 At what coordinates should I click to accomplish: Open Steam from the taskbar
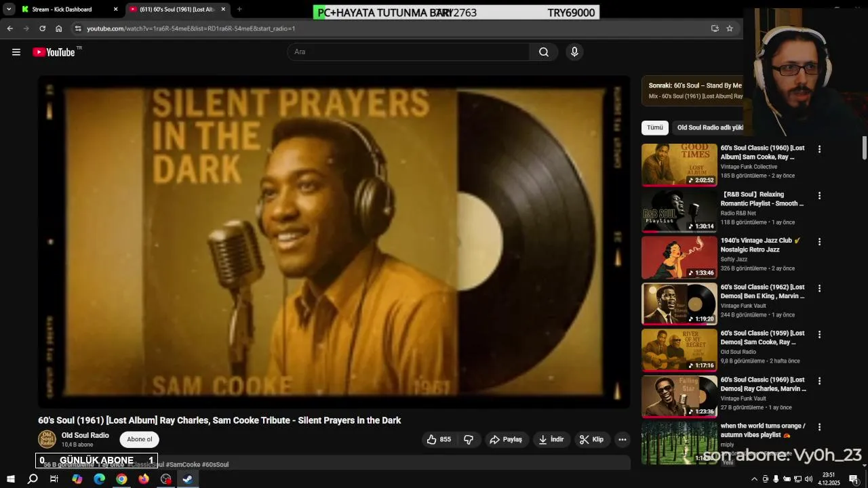[x=188, y=479]
